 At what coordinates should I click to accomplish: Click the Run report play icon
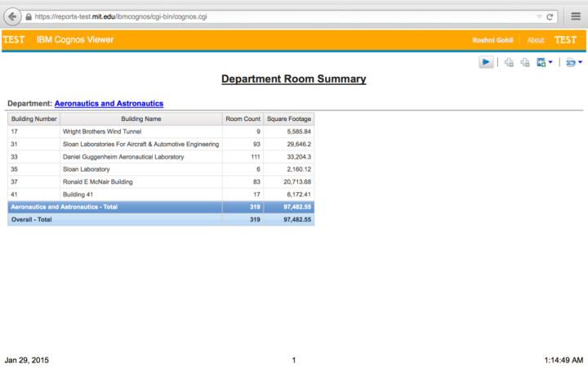tap(486, 62)
